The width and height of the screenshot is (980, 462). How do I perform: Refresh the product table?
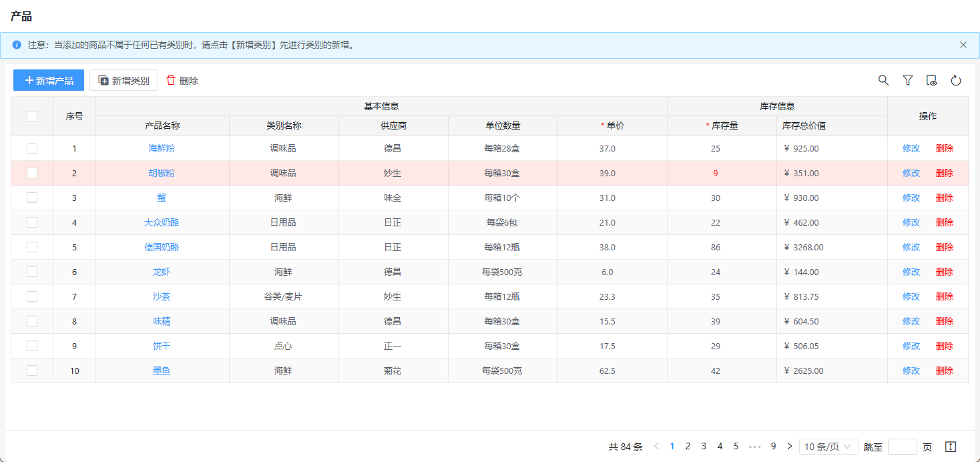pos(956,80)
